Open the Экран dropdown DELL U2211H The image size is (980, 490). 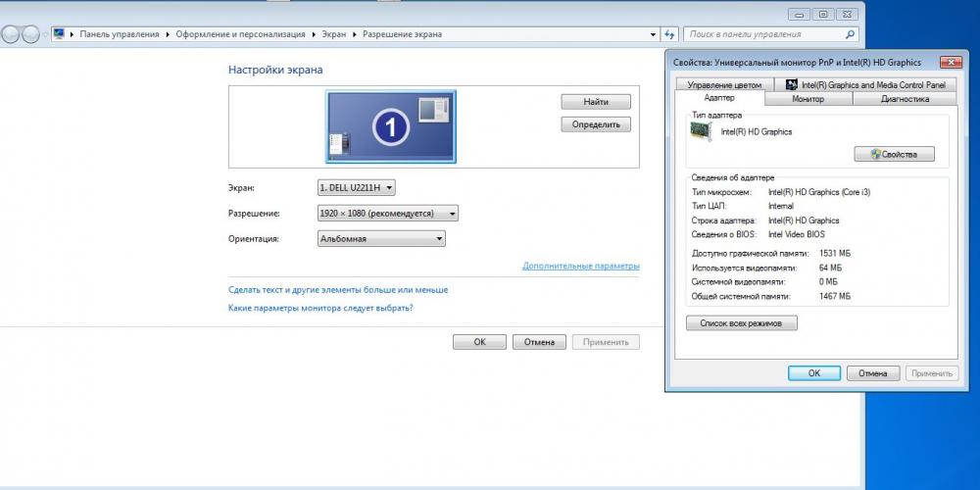tap(357, 187)
